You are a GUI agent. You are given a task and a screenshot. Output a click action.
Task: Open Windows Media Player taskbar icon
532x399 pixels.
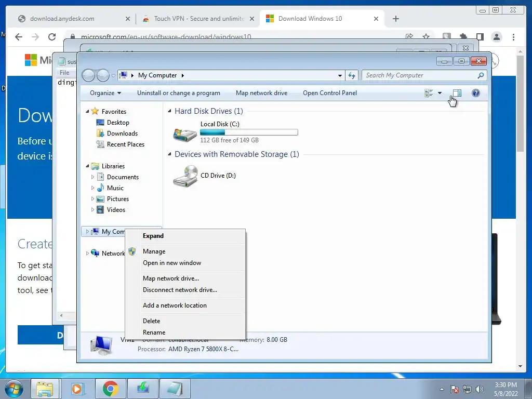[77, 389]
